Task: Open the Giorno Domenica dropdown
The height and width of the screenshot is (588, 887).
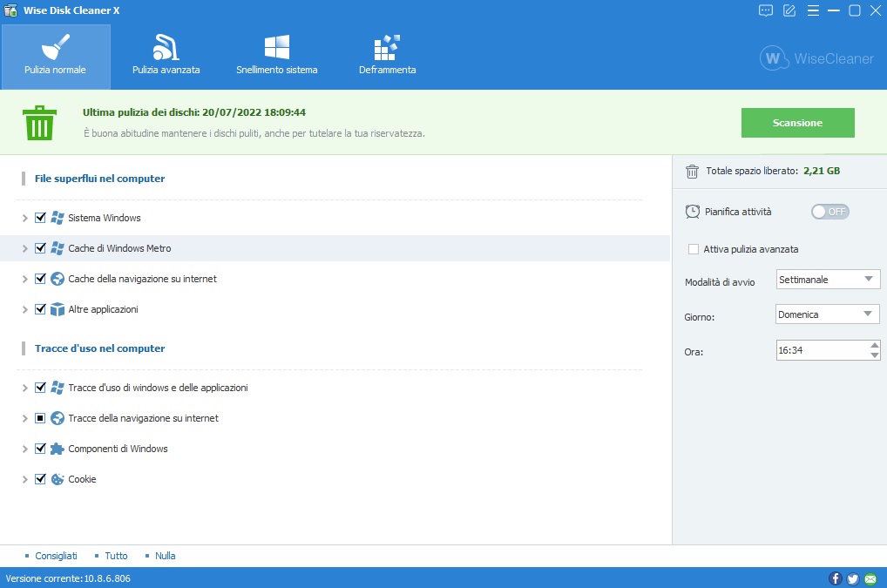Action: point(827,314)
